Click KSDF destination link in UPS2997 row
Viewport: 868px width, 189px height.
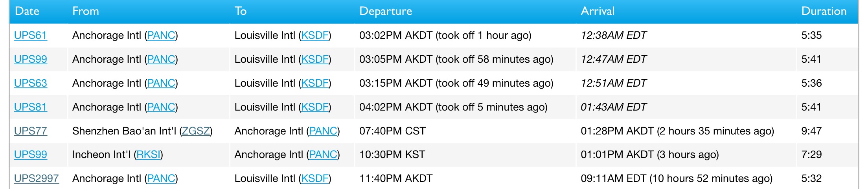tap(315, 178)
